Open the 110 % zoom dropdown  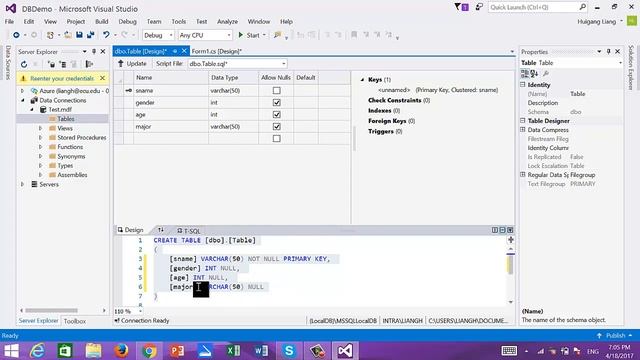[128, 311]
